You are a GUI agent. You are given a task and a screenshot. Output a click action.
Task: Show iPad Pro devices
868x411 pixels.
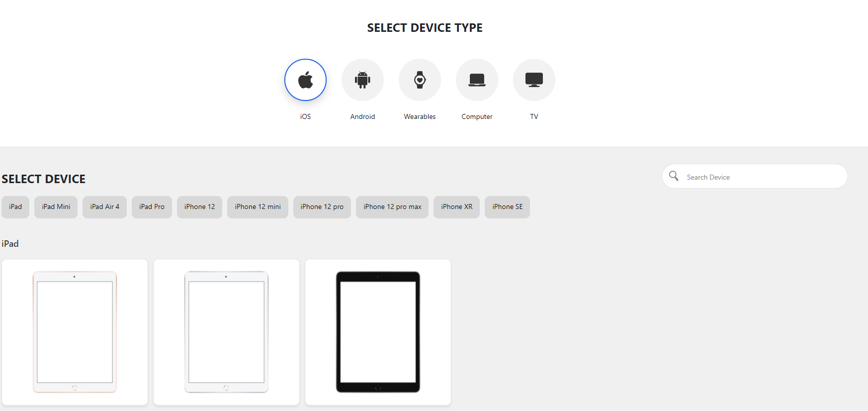point(152,207)
